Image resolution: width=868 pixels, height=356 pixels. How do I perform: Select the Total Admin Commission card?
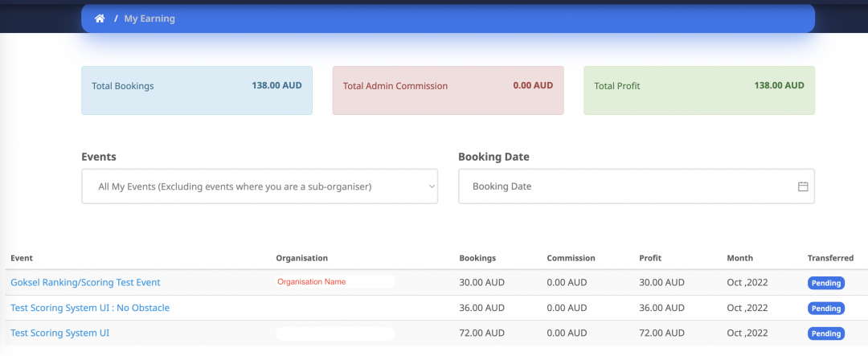tap(448, 90)
